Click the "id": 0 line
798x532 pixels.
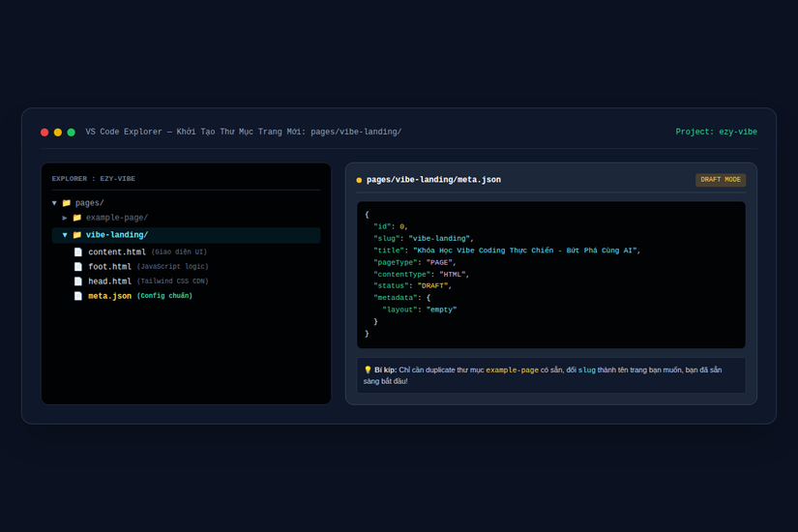[x=391, y=226]
